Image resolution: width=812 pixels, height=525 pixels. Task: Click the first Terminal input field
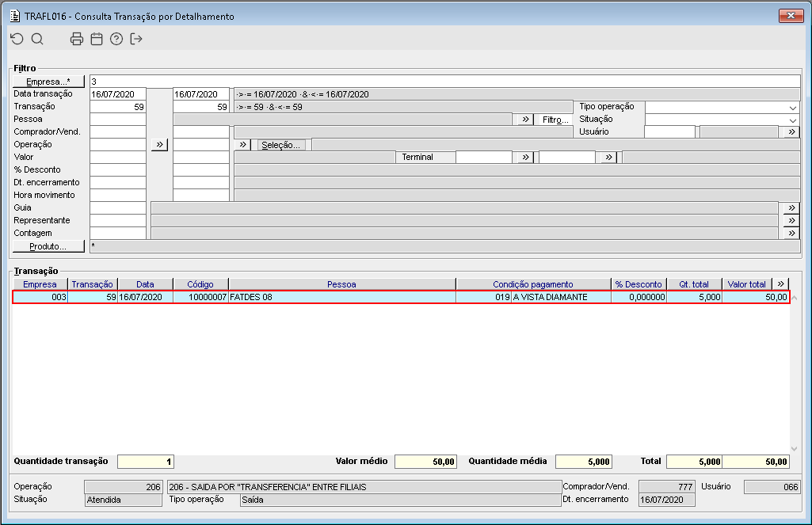(484, 158)
